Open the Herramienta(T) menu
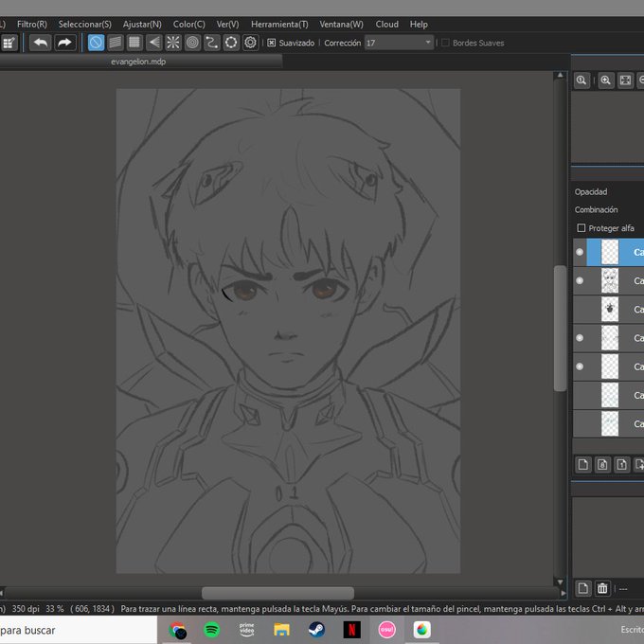This screenshot has height=644, width=644. click(279, 25)
